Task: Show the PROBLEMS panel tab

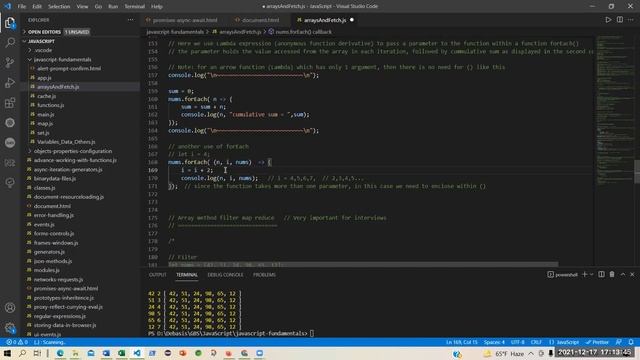Action: (x=264, y=275)
